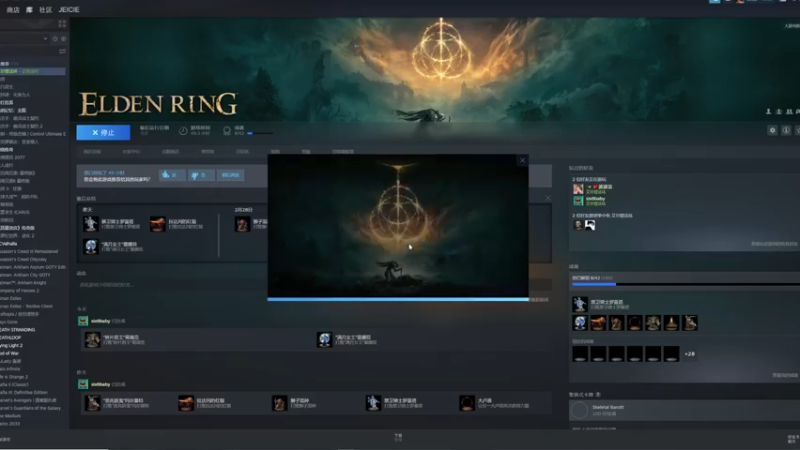Open the JEICIE profile menu
The width and height of the screenshot is (800, 450).
point(69,10)
